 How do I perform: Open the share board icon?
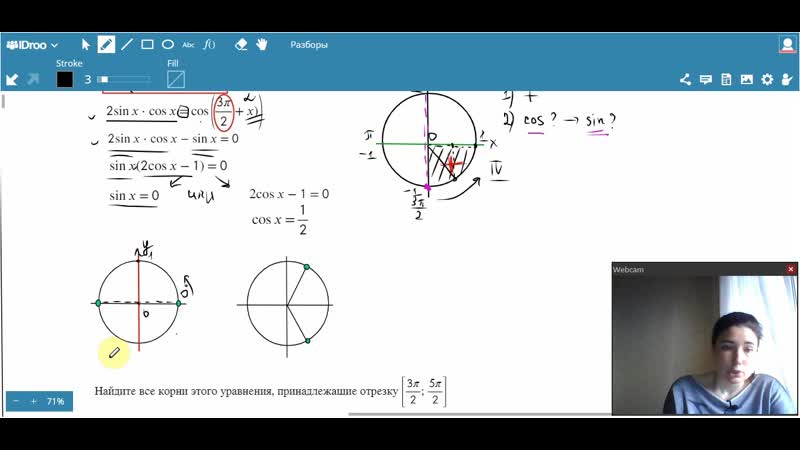(x=685, y=79)
